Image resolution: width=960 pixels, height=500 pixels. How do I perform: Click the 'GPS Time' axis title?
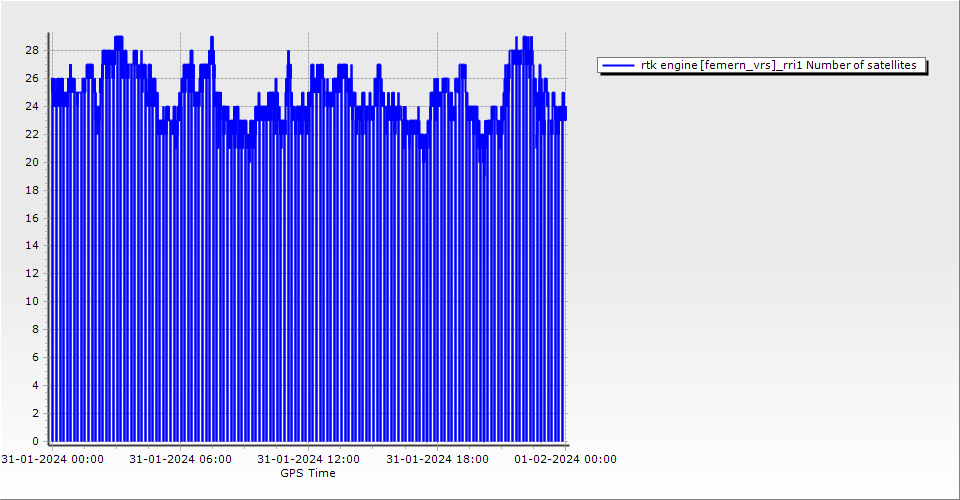pyautogui.click(x=308, y=473)
